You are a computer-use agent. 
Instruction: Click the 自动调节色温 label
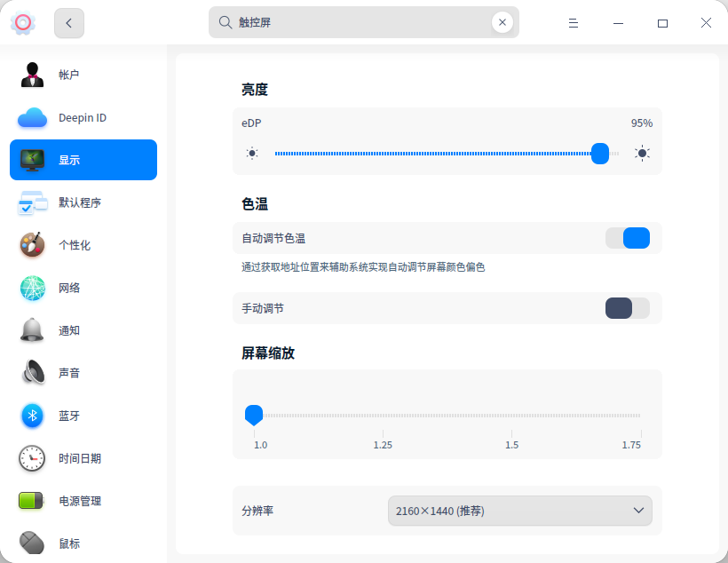pyautogui.click(x=273, y=238)
